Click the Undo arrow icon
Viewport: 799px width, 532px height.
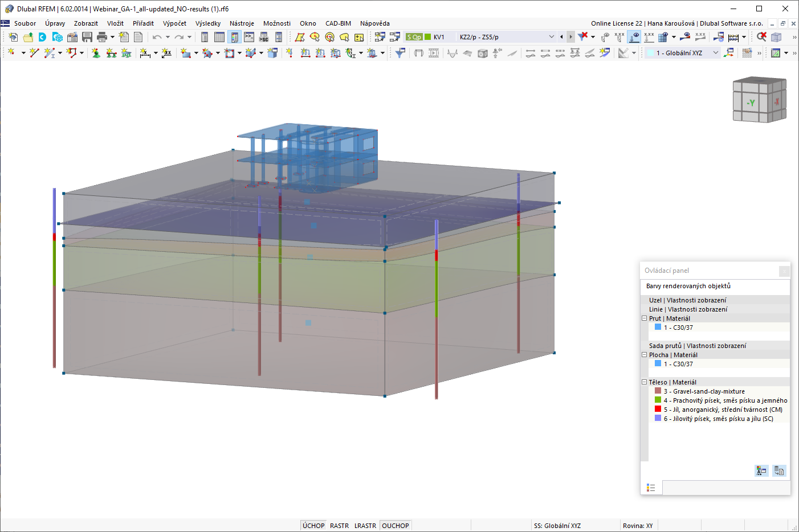coord(157,37)
